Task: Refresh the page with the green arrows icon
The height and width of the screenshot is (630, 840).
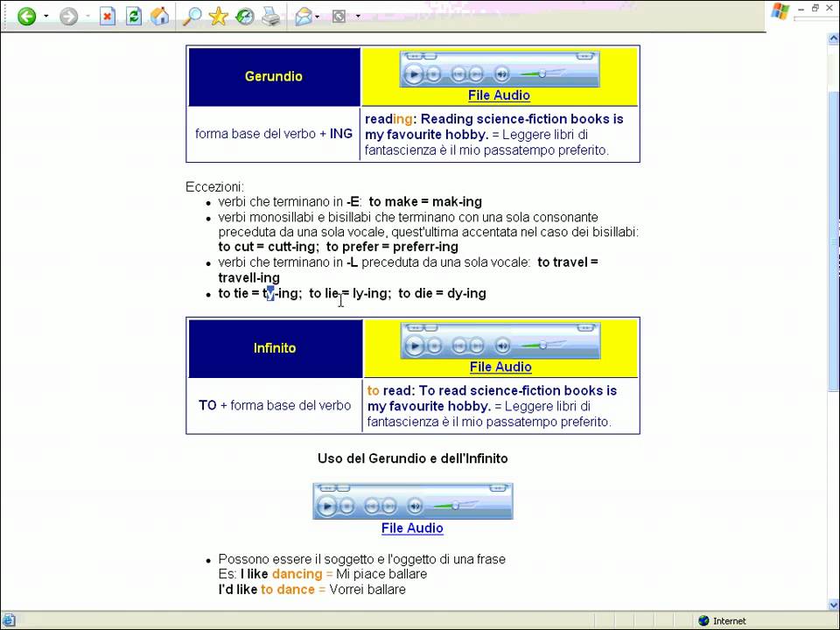Action: tap(133, 16)
